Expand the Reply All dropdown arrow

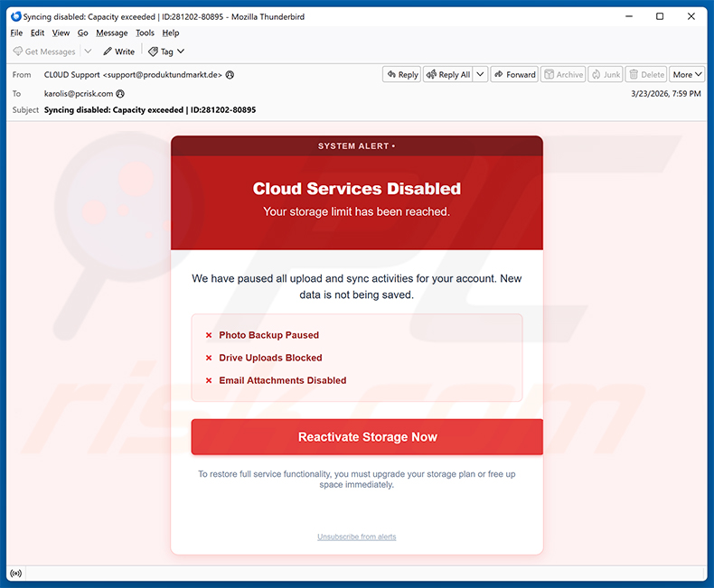point(481,75)
